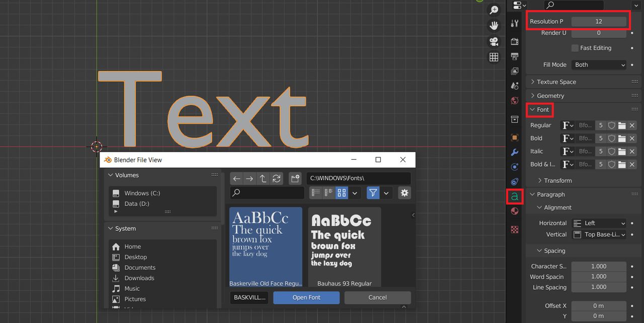
Task: Activate the viewport Zoom magnifier icon
Action: point(494,10)
